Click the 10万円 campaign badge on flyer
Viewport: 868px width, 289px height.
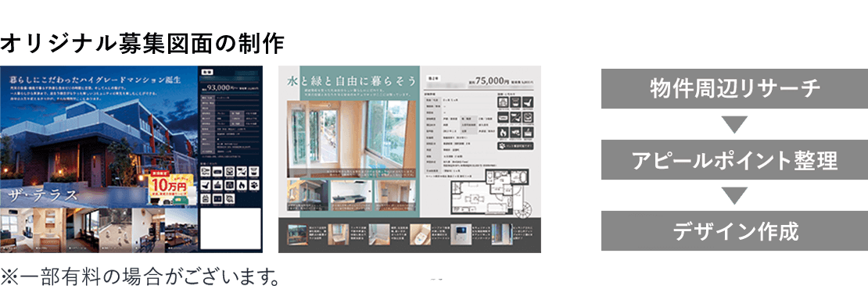coord(171,188)
